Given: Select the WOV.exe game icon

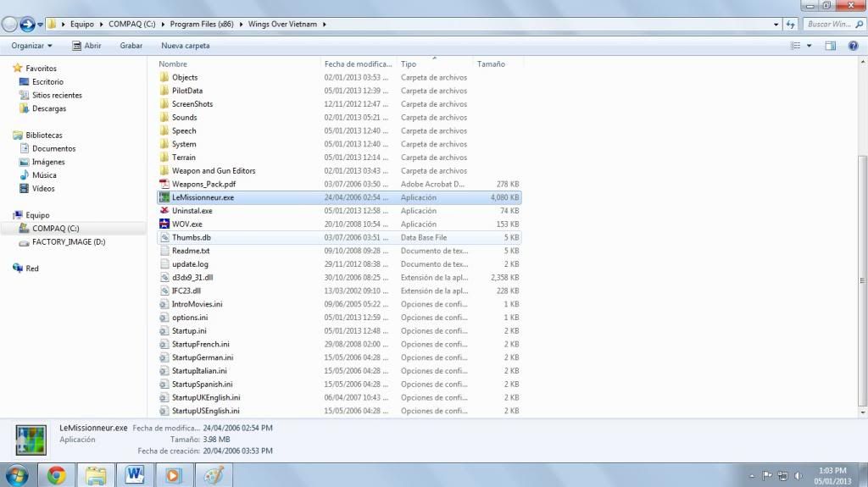Looking at the screenshot, I should (x=164, y=224).
